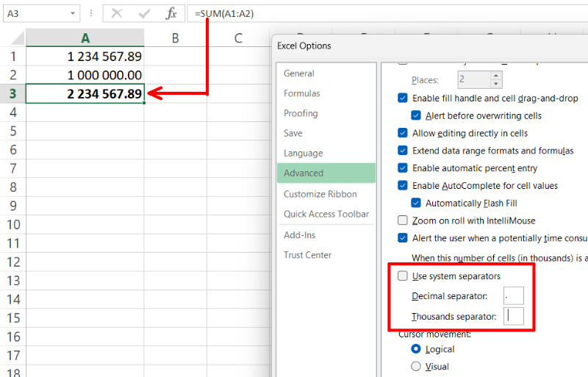
Task: Select the Logical cursor movement option
Action: 416,349
